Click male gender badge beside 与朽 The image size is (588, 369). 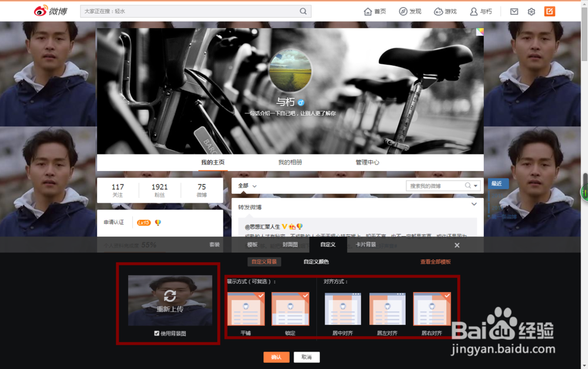(x=300, y=102)
